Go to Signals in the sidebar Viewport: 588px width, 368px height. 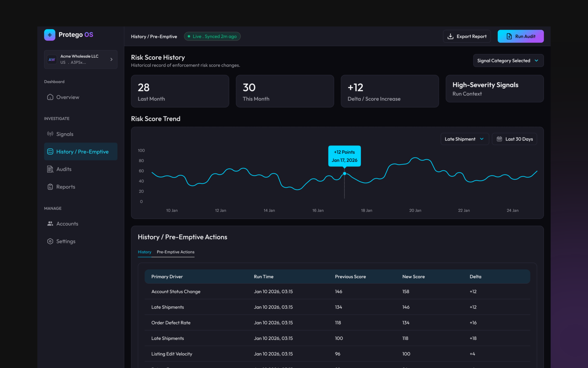pos(80,134)
